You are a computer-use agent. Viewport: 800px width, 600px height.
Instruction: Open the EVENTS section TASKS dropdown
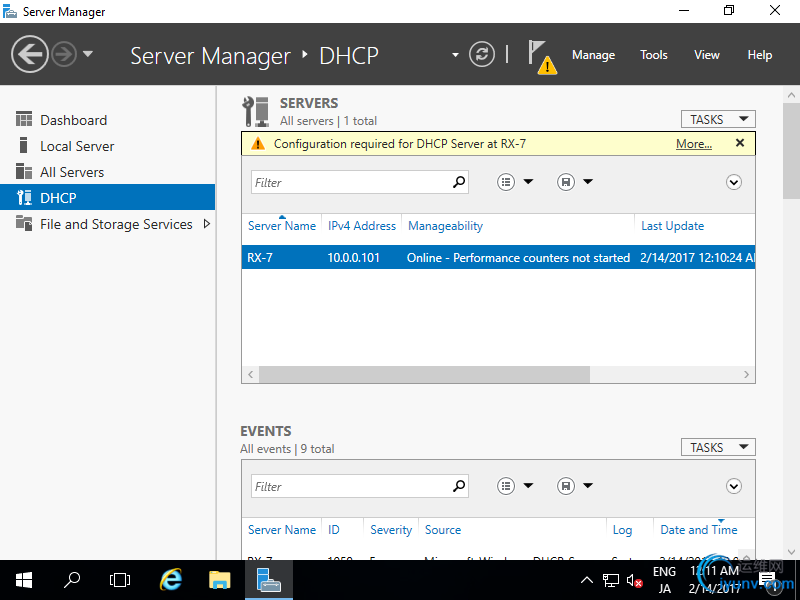pos(718,447)
